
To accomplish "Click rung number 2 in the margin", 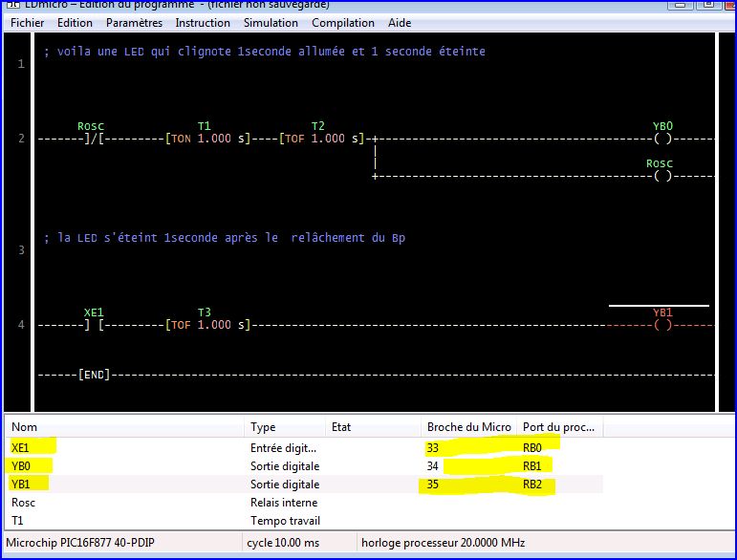I will (21, 139).
